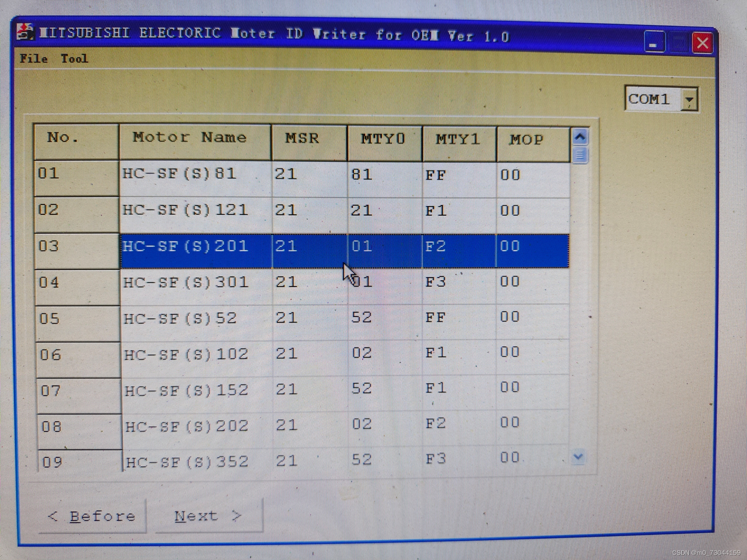Select motor HC-SF(S)152

click(198, 394)
